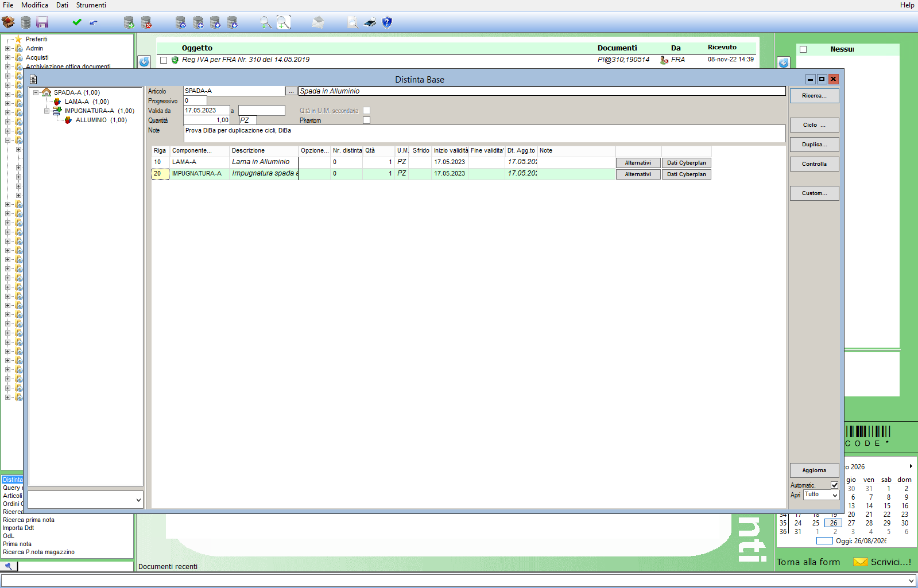
Task: Click the Duplica... button
Action: pyautogui.click(x=814, y=145)
